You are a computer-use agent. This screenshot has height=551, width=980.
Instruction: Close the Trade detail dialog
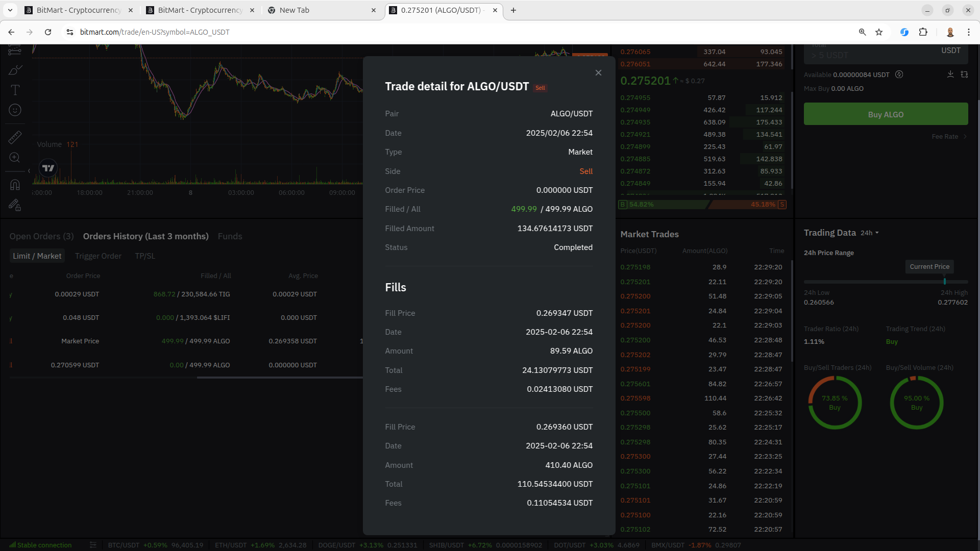click(598, 73)
